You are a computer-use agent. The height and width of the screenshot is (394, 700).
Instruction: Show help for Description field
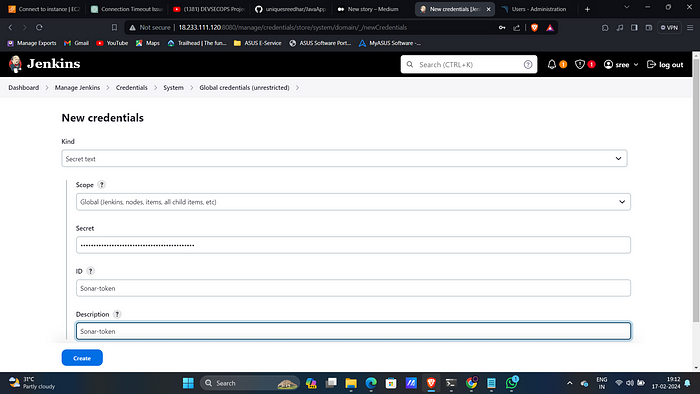click(x=117, y=314)
